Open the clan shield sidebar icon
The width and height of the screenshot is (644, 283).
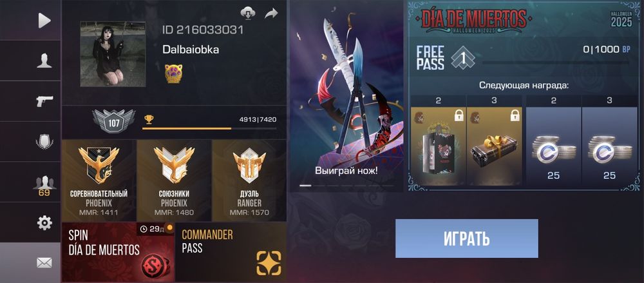pos(44,142)
